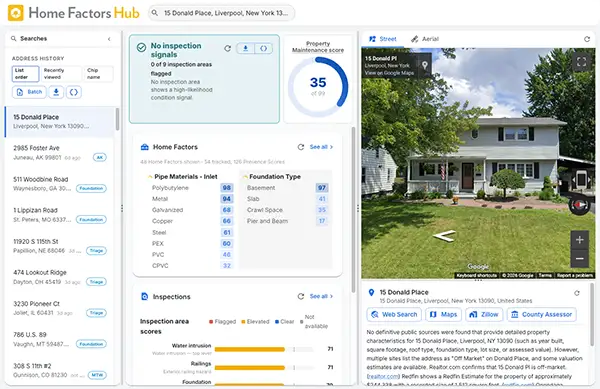Refresh the street view panel
The image size is (600, 389).
click(587, 39)
